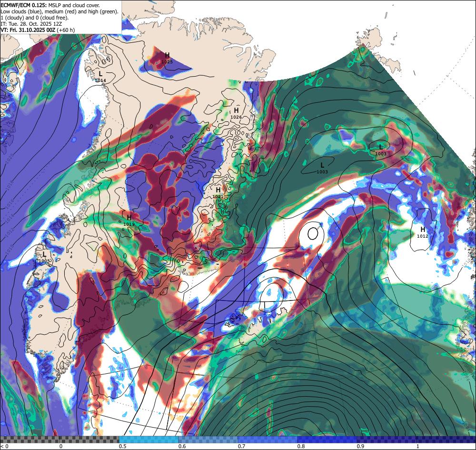
Task: Select the initialization time 'IT: Tue. 28. Oct. 2025 12Z'
Action: coord(30,24)
